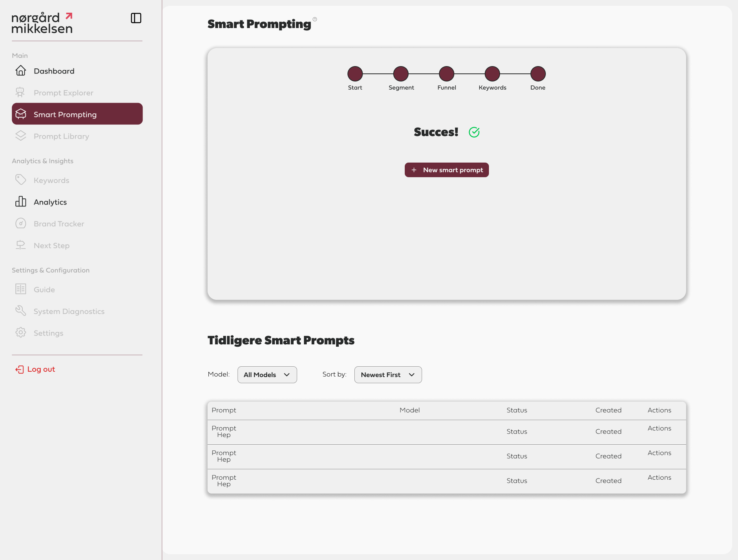Jump to the Keywords progress step
738x560 pixels.
pos(492,74)
